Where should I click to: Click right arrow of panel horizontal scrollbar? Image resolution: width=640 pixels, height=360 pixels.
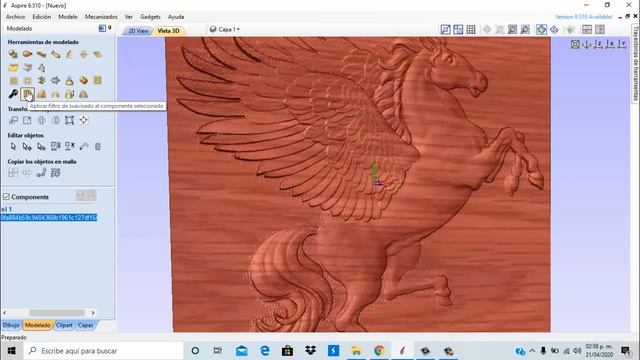(x=93, y=313)
